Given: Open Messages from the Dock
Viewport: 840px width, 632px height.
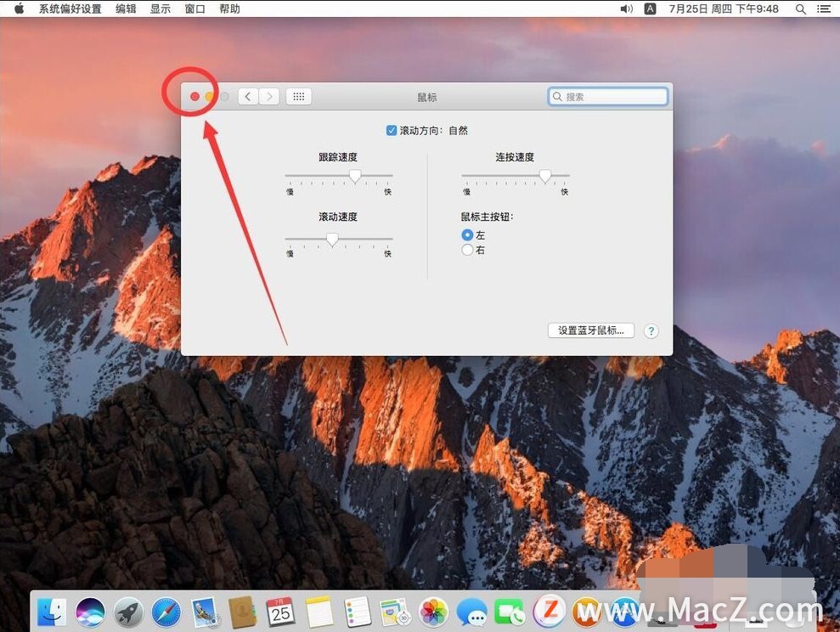Looking at the screenshot, I should [472, 612].
